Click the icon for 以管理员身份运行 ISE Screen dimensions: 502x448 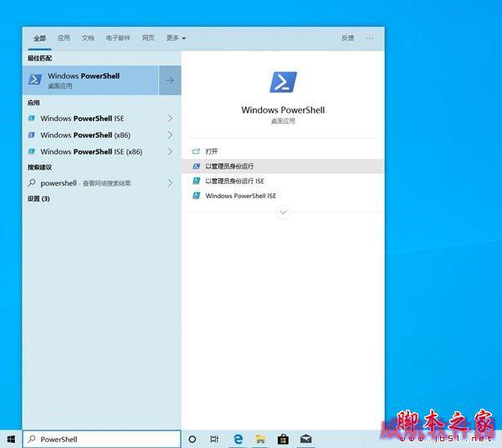tap(196, 181)
